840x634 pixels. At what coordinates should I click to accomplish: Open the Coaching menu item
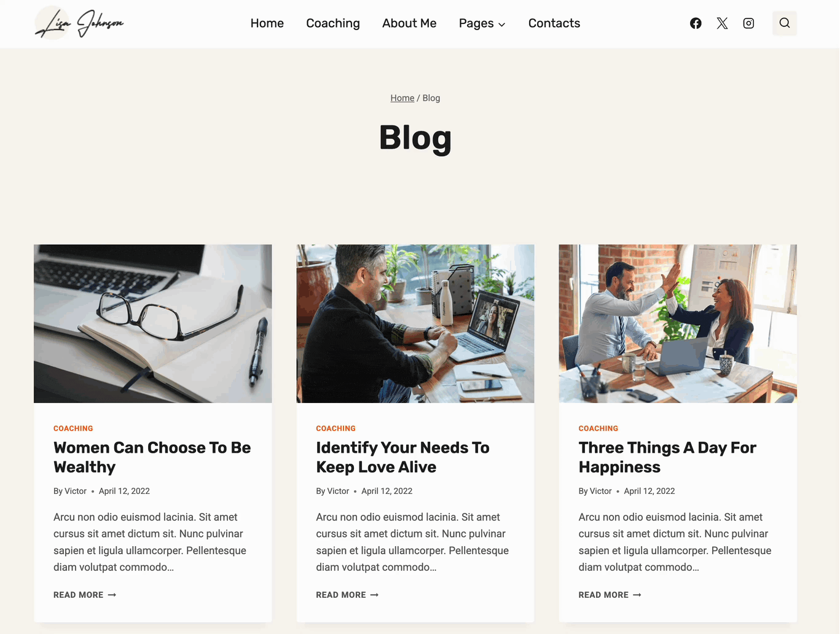[x=333, y=23]
